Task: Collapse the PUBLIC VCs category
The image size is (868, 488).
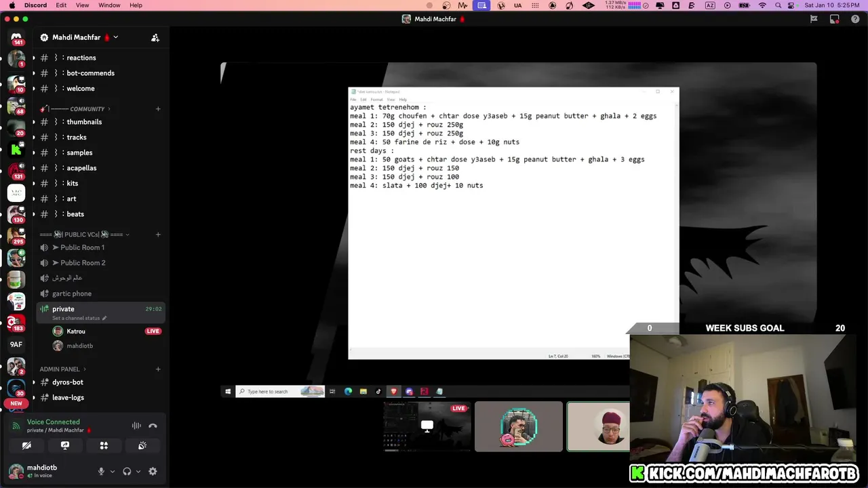Action: [x=84, y=235]
